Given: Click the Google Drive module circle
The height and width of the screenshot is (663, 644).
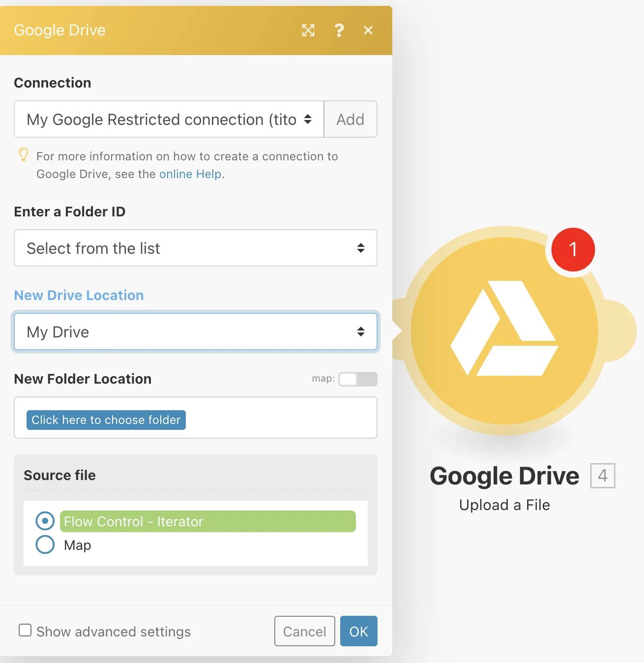Looking at the screenshot, I should pyautogui.click(x=504, y=331).
